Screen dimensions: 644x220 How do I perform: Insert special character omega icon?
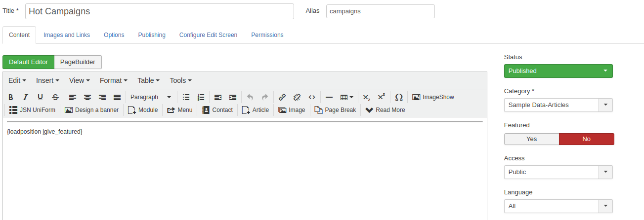[x=399, y=97]
